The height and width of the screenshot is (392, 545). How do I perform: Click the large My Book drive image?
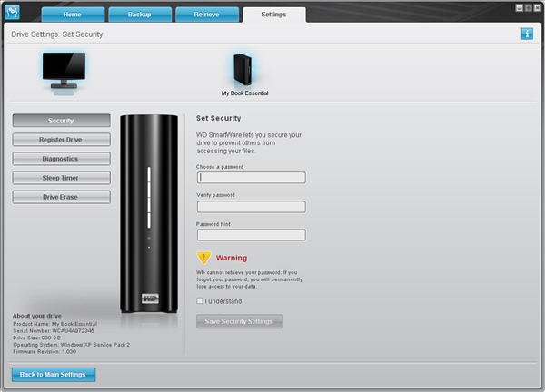(149, 214)
